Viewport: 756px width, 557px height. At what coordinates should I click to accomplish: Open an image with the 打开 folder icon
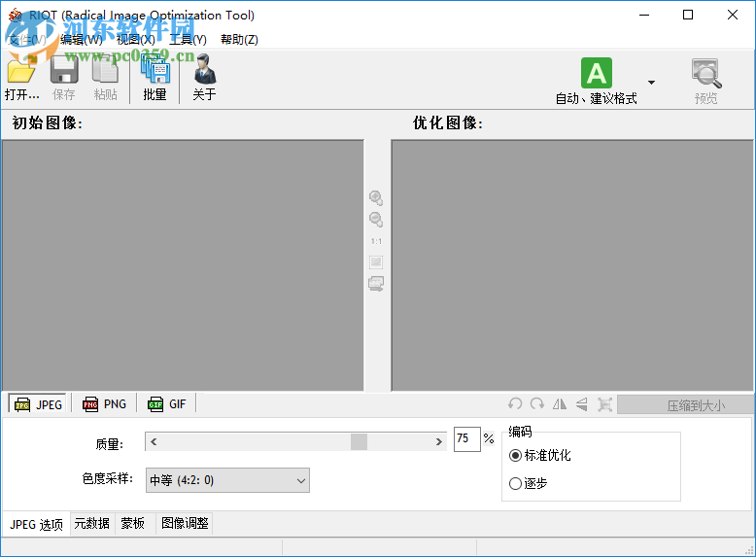(21, 70)
